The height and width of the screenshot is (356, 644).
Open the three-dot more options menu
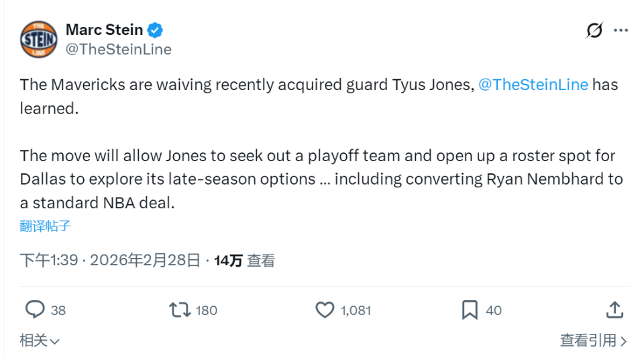[622, 30]
